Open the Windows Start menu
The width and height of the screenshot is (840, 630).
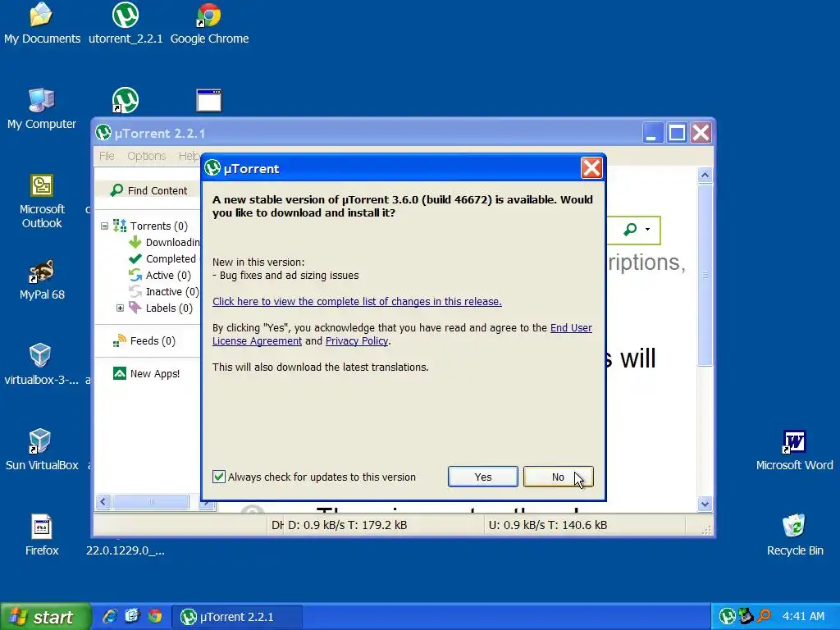pyautogui.click(x=46, y=617)
